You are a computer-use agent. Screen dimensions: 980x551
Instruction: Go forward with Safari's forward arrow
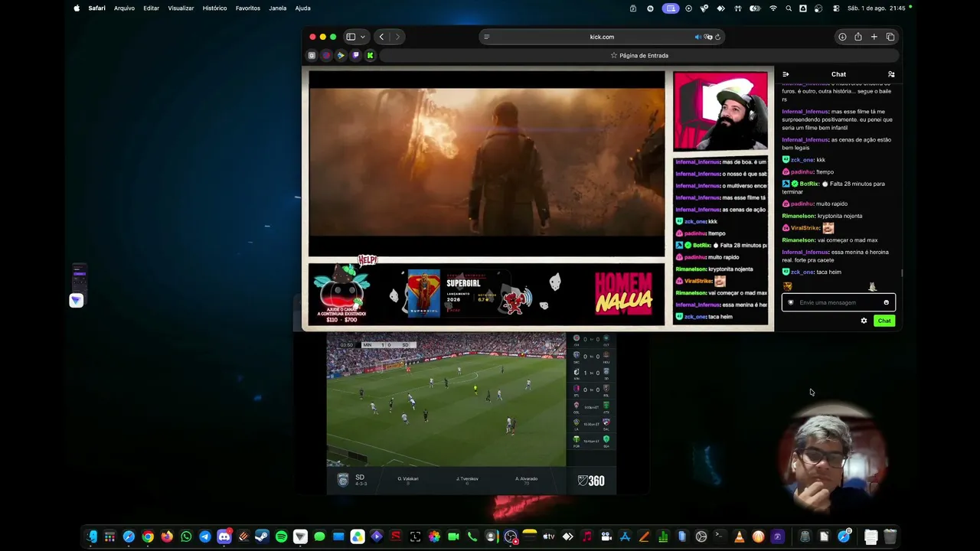coord(397,37)
